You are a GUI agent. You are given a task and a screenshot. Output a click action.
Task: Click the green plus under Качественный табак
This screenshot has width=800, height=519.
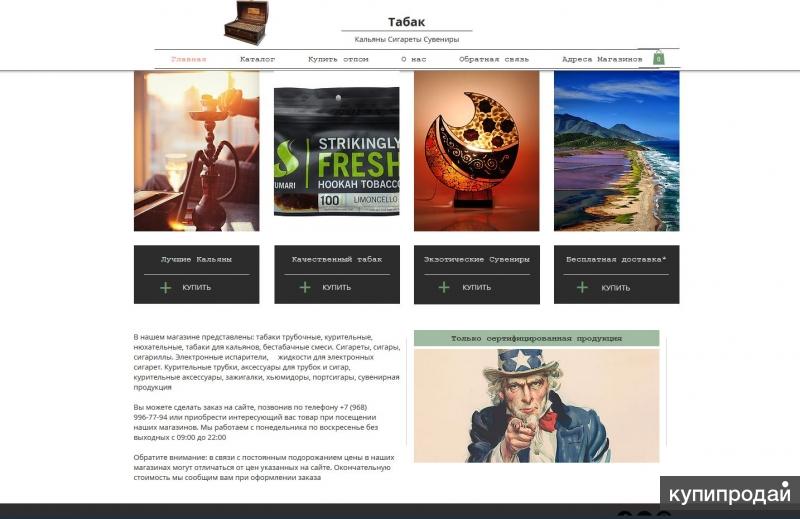click(x=305, y=288)
